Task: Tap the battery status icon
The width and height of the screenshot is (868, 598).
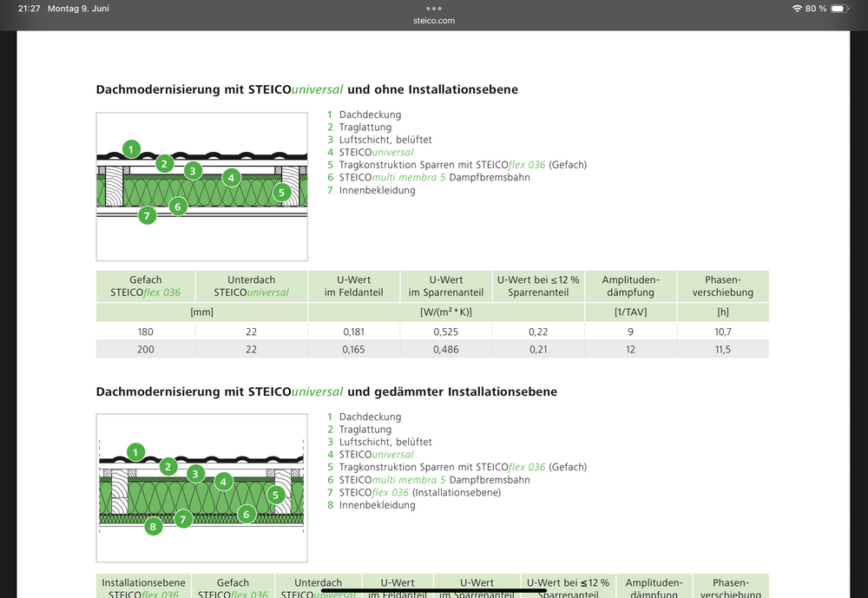Action: tap(839, 9)
